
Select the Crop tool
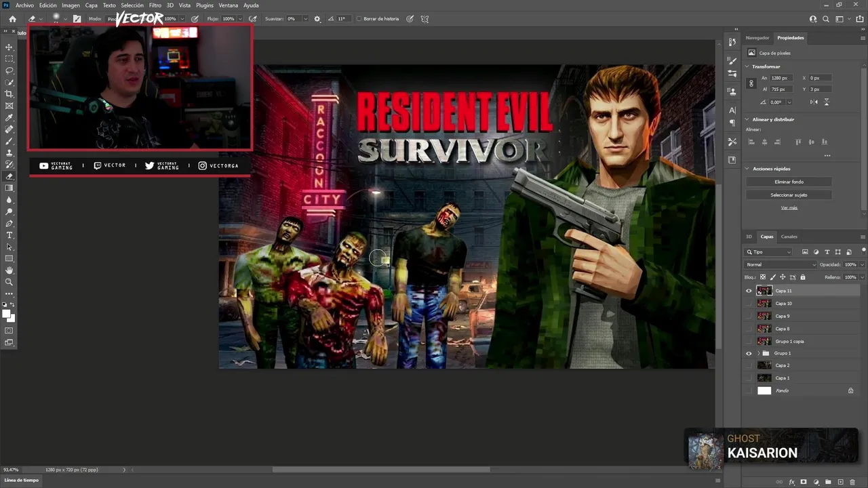point(9,94)
